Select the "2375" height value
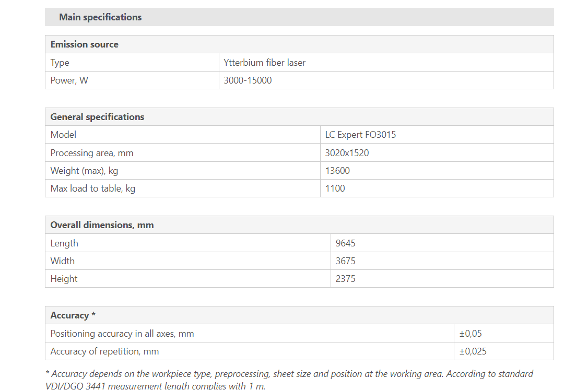This screenshot has width=588, height=390. tap(345, 279)
